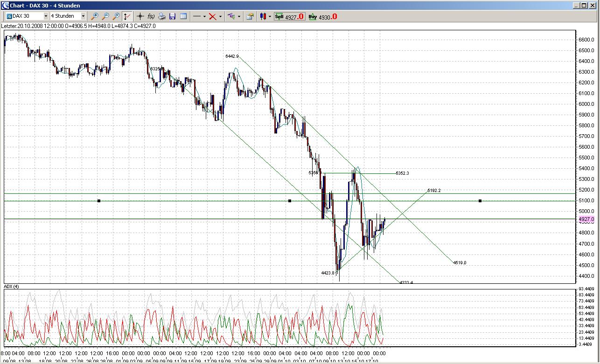Click the 4400.0 price axis label
Image resolution: width=600 pixels, height=364 pixels.
tap(586, 276)
